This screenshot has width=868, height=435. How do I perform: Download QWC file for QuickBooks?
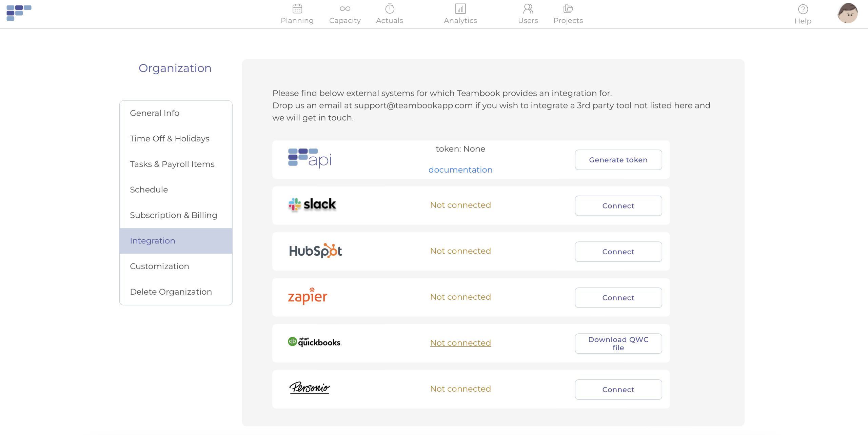pyautogui.click(x=618, y=343)
